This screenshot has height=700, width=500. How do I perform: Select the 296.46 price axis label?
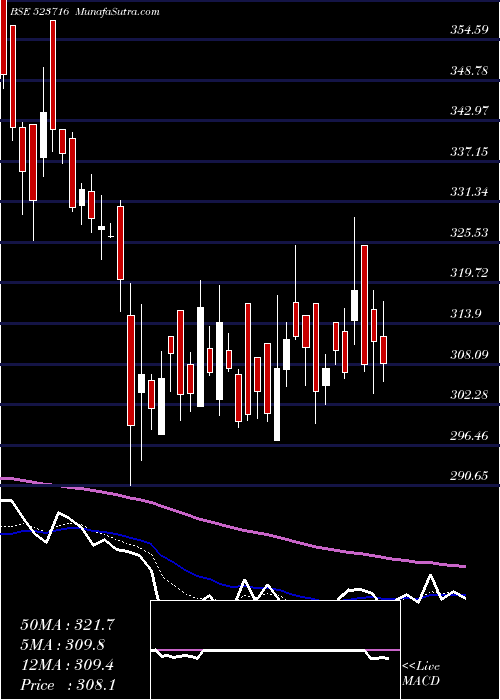tap(468, 435)
